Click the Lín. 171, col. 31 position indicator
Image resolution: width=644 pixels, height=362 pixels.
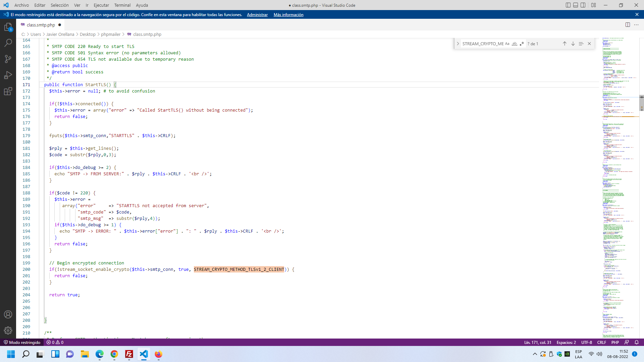click(x=538, y=342)
